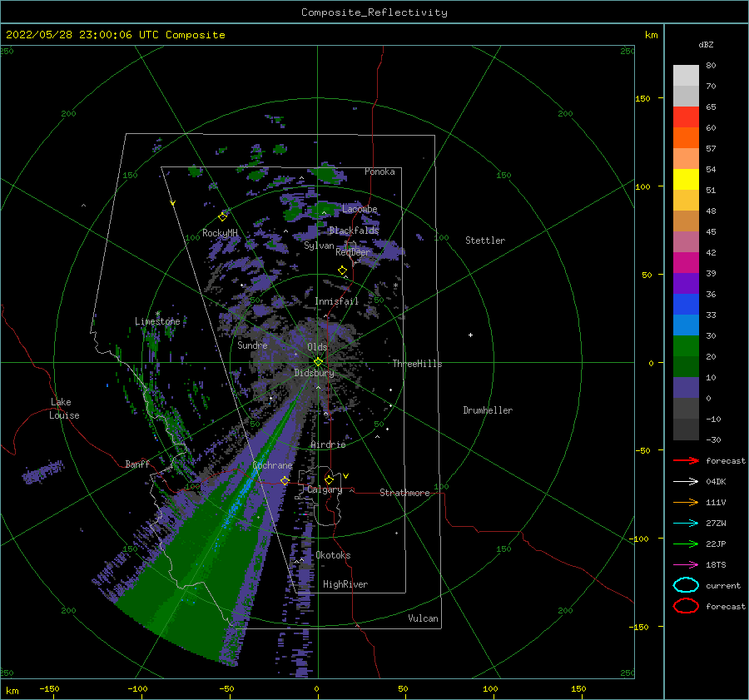This screenshot has height=700, width=749.
Task: Click the purple echo patch west of Banff
Action: [x=43, y=471]
